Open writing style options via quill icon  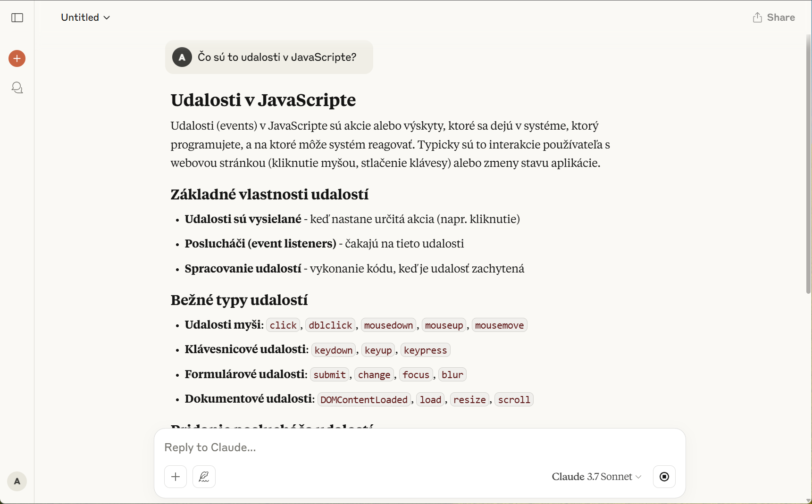tap(204, 477)
